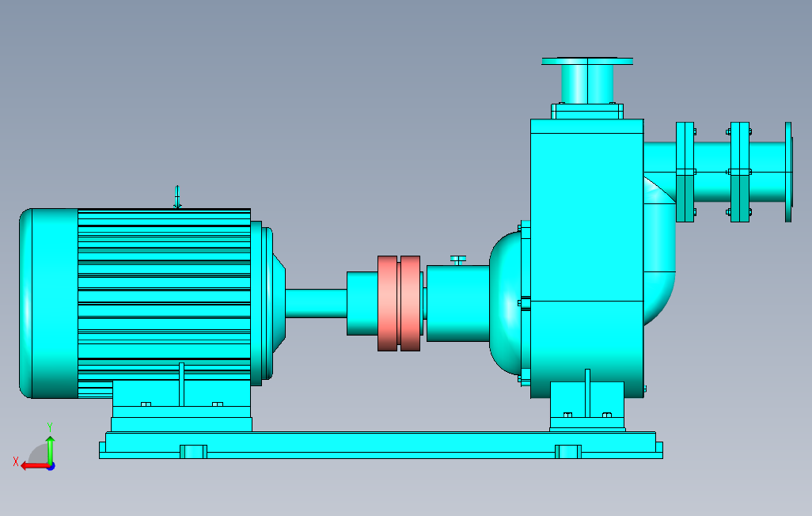Click the red X axis arrow on the triad

pos(34,466)
